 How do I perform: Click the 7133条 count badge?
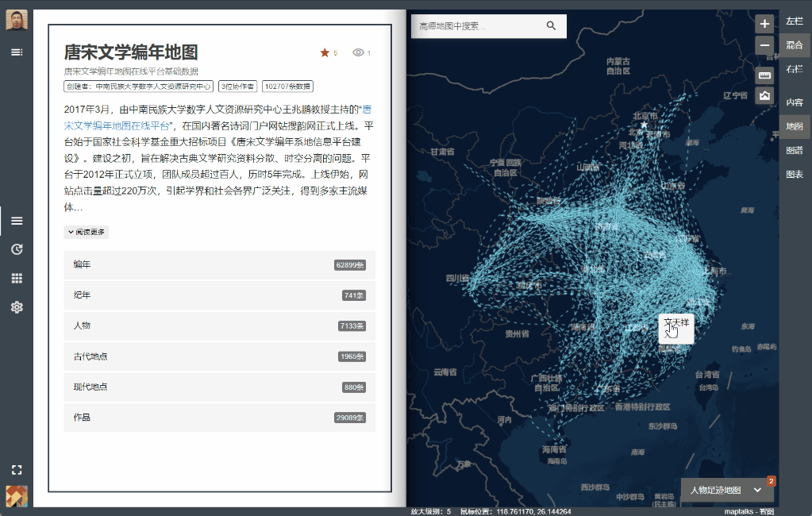point(352,326)
